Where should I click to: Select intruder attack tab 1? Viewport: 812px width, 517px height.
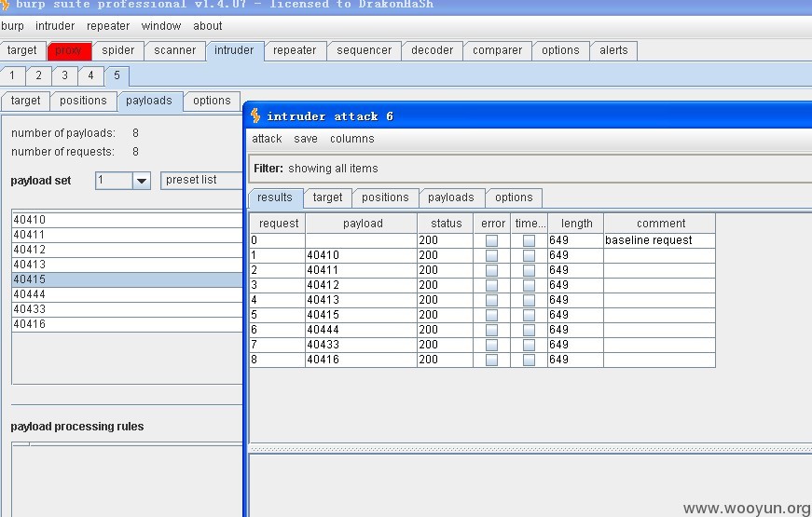pos(12,75)
